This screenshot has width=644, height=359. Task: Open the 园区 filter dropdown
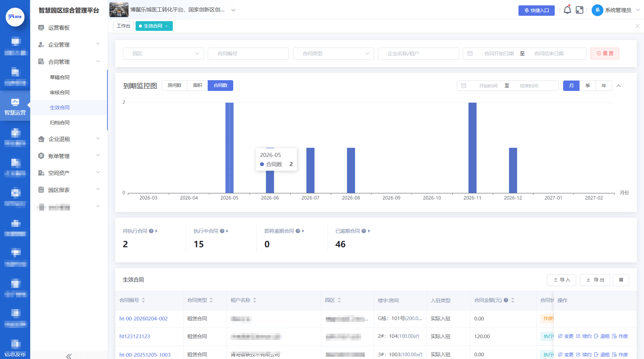tap(163, 54)
